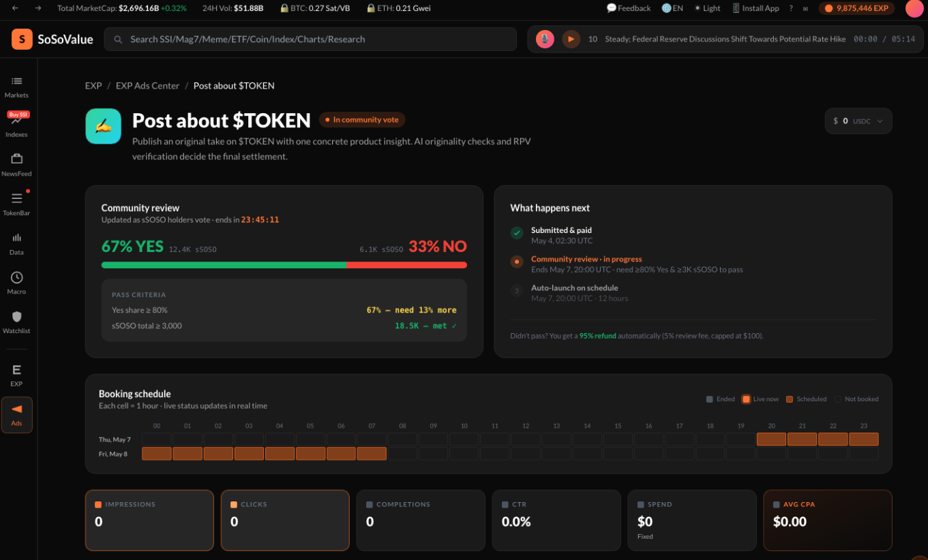Open the 9,875,446 EXP balance
928x560 pixels.
click(x=856, y=8)
